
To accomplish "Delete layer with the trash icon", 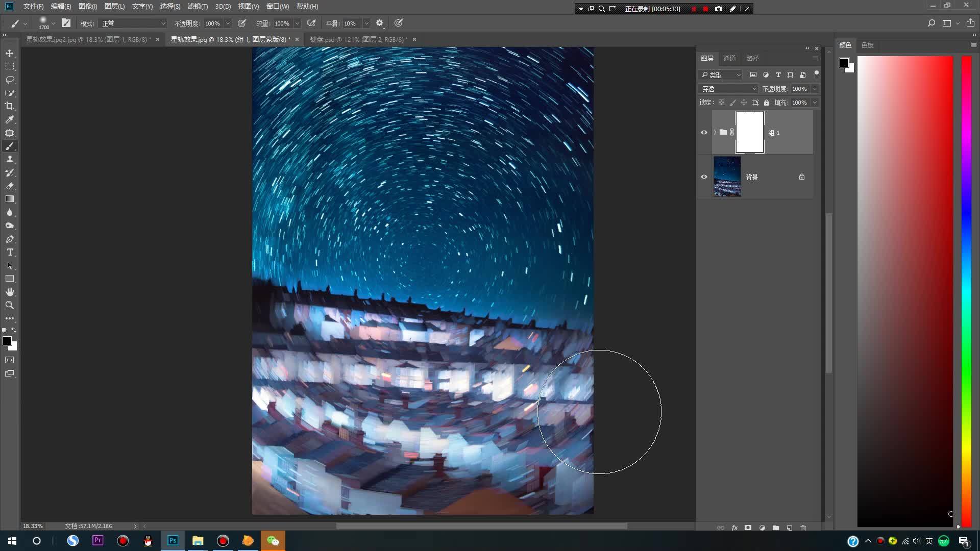I will (x=803, y=528).
